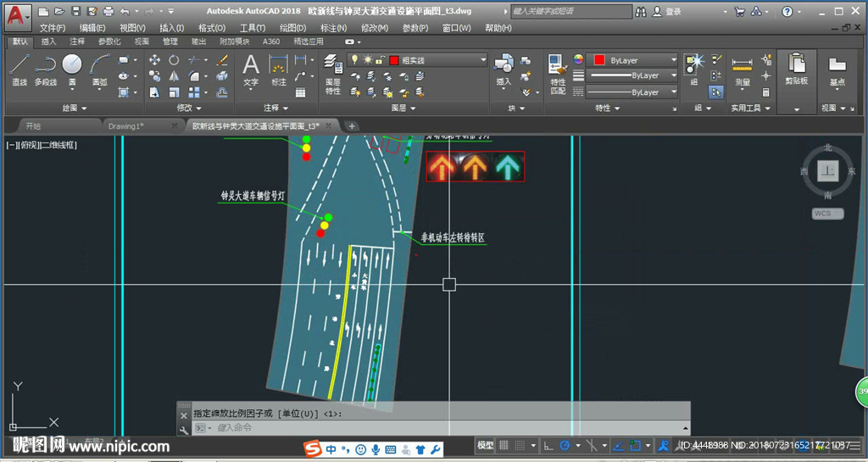
Task: Click the Print icon in quick access toolbar
Action: pyautogui.click(x=108, y=11)
